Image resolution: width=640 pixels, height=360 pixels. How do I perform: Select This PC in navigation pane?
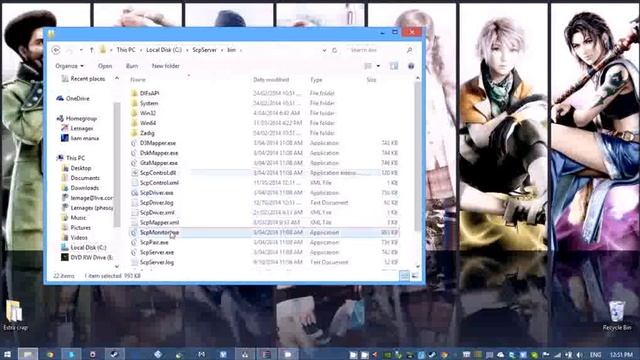71,158
